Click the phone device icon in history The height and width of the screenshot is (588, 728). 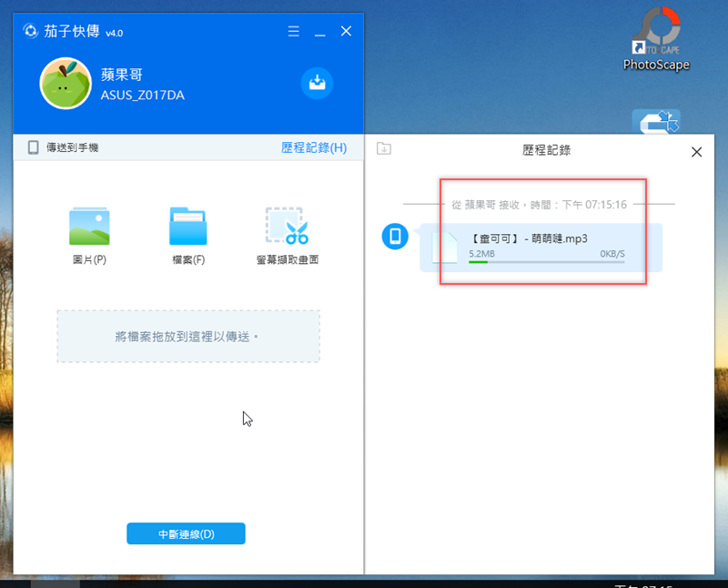(x=395, y=237)
